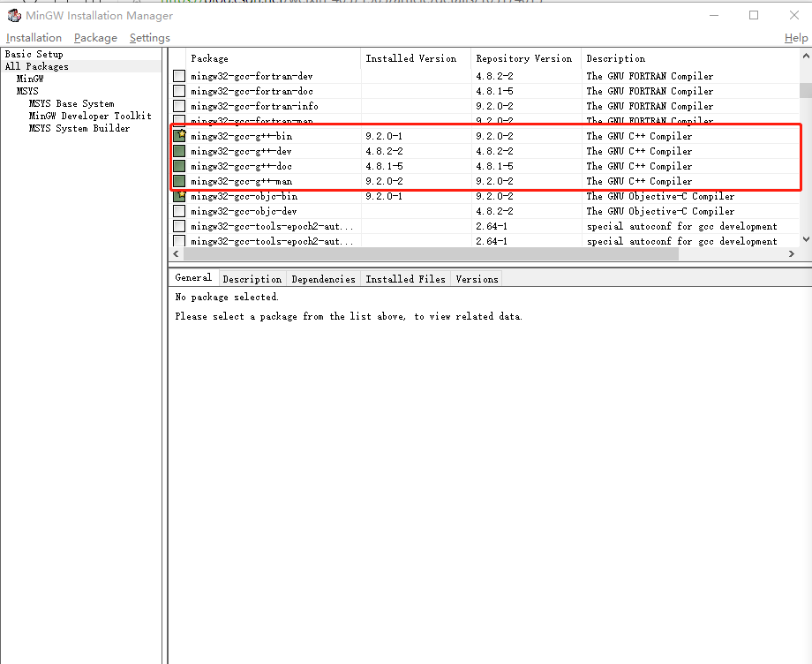Select package name mingw32-gcc-fortran-info
Viewport: 812px width, 664px height.
point(254,106)
